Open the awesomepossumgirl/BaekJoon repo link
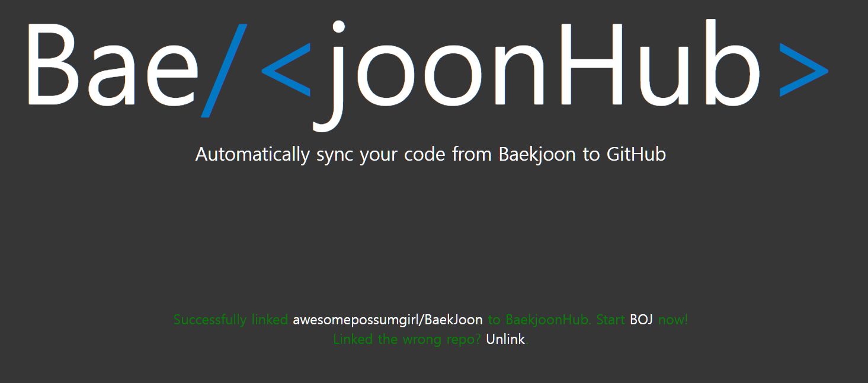The image size is (868, 383). pos(387,320)
